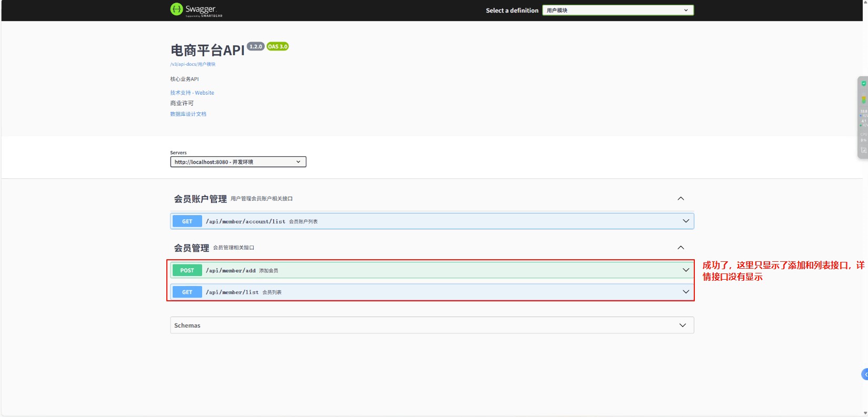Viewport: 868px width, 417px height.
Task: Click the 添加会员 summary text
Action: pyautogui.click(x=268, y=270)
